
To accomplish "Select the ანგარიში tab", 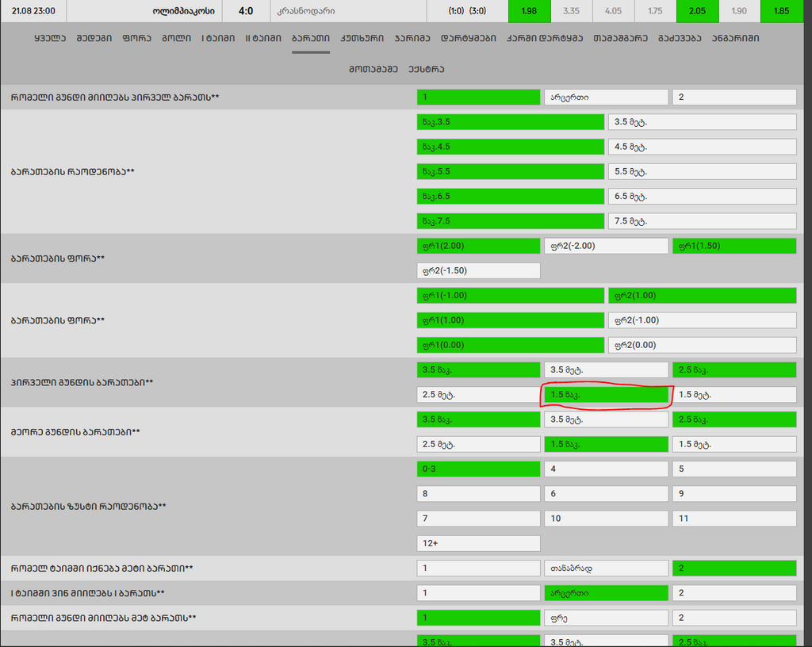I will click(735, 37).
